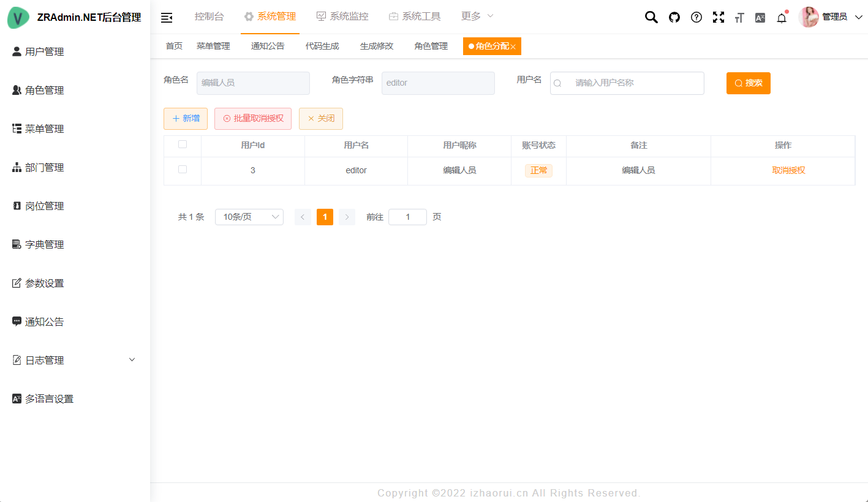Open the help question mark icon
The height and width of the screenshot is (502, 868).
tap(696, 17)
